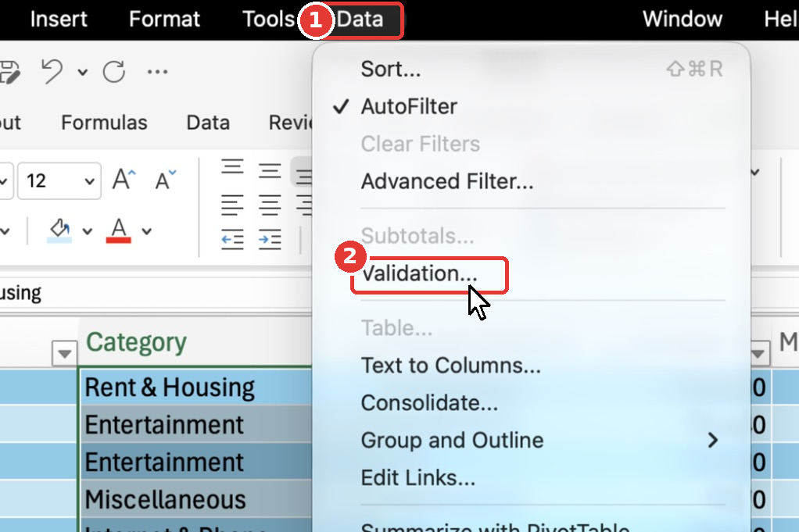The image size is (799, 532).
Task: Click the Redo circular arrow icon
Action: [x=114, y=71]
